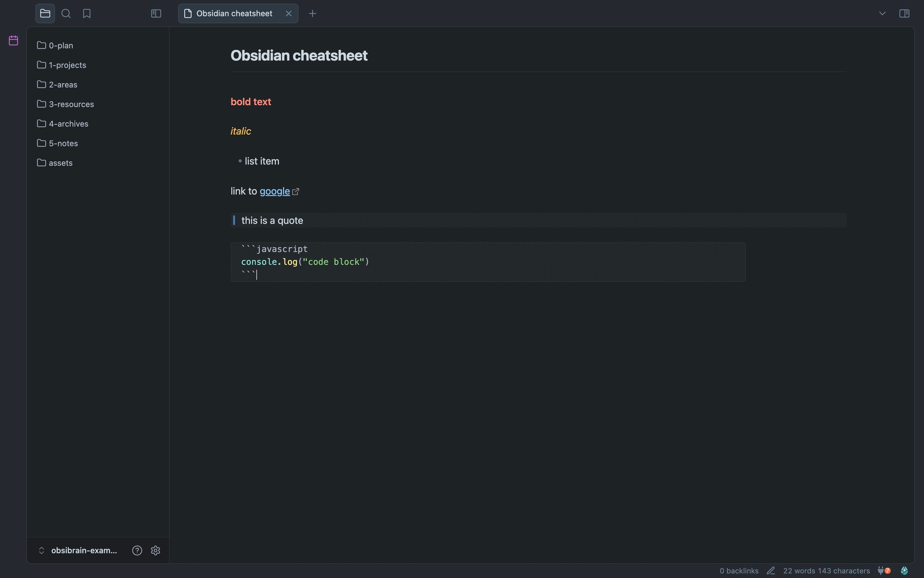
Task: Toggle the left sidebar collapse button
Action: point(156,13)
